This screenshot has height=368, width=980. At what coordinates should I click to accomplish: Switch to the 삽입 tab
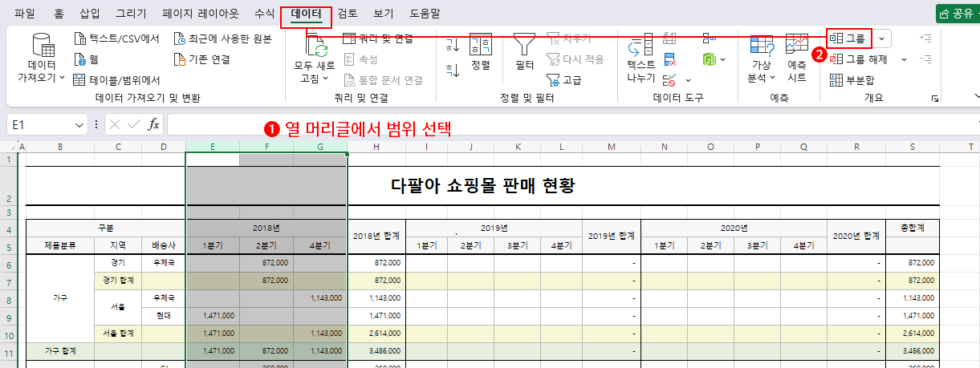point(91,14)
